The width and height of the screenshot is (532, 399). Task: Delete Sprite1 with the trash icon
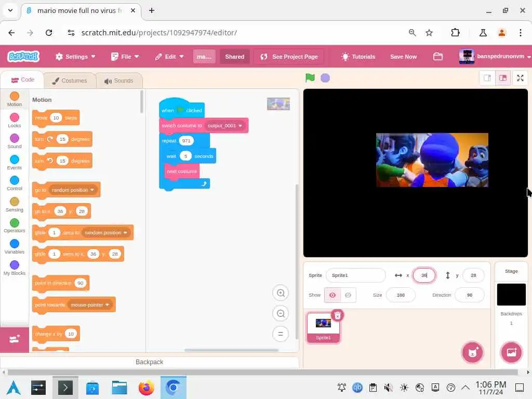[x=338, y=316]
